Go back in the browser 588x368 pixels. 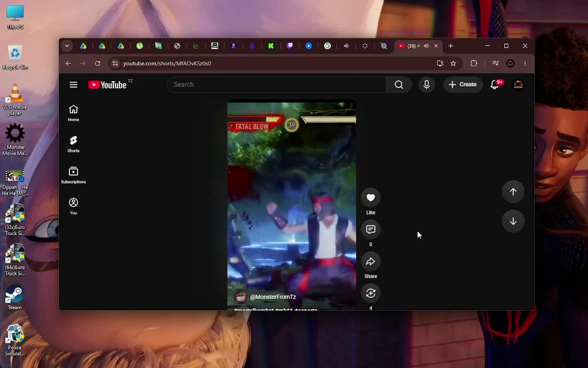pos(68,63)
